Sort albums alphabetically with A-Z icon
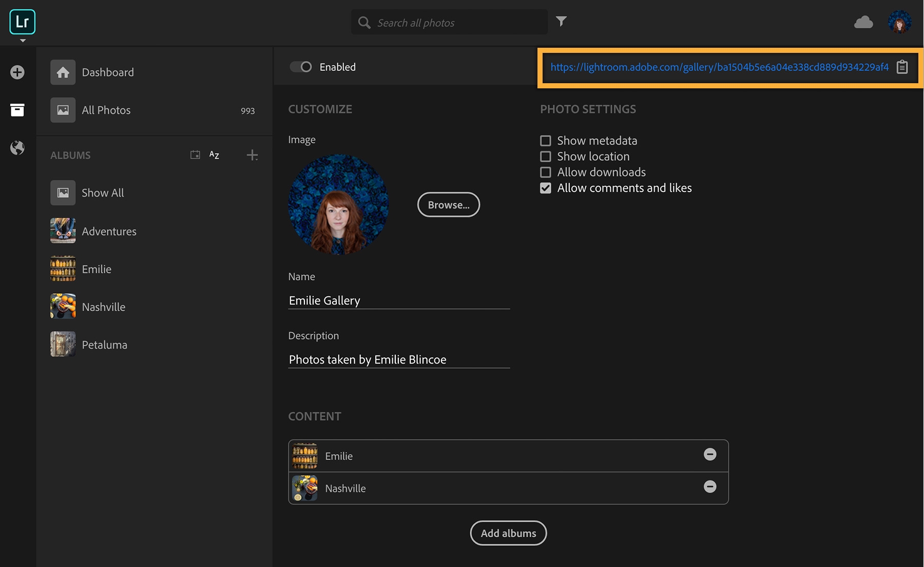 click(214, 155)
